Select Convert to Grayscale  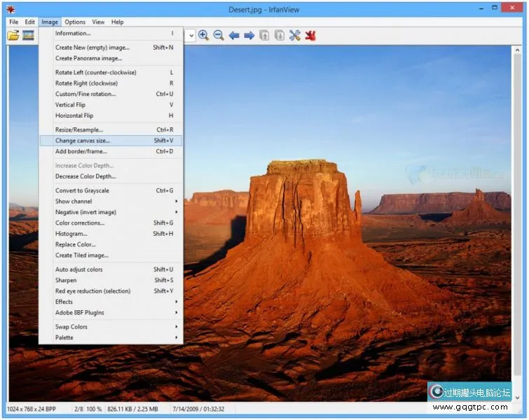pyautogui.click(x=111, y=190)
